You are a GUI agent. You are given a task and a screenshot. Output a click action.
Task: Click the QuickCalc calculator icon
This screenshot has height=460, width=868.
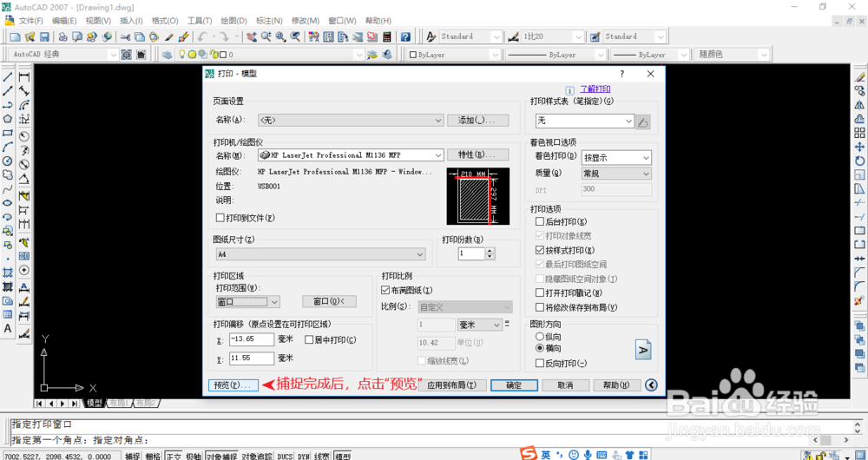[386, 37]
